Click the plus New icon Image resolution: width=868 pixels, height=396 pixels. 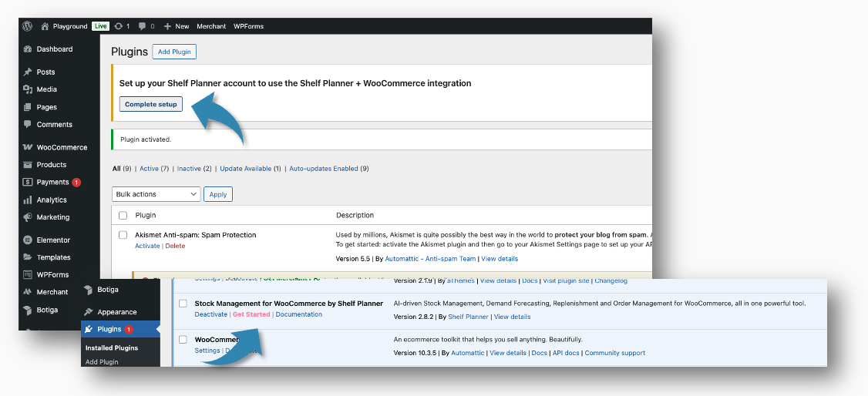[167, 26]
